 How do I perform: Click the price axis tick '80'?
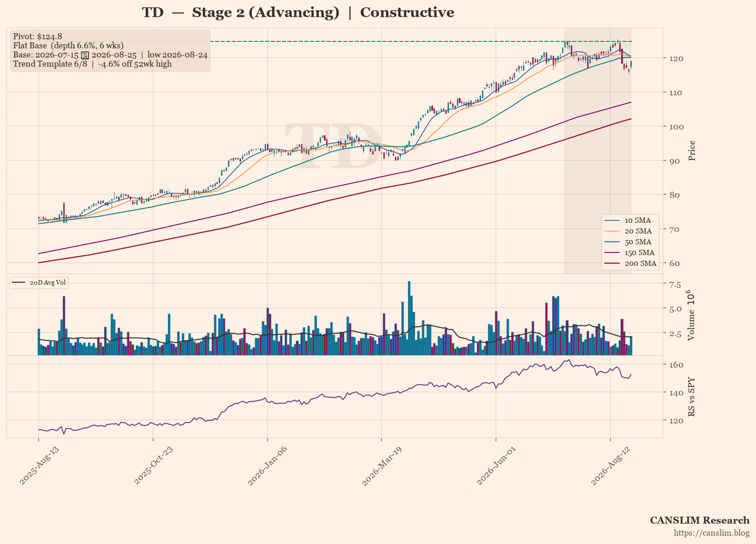point(674,195)
